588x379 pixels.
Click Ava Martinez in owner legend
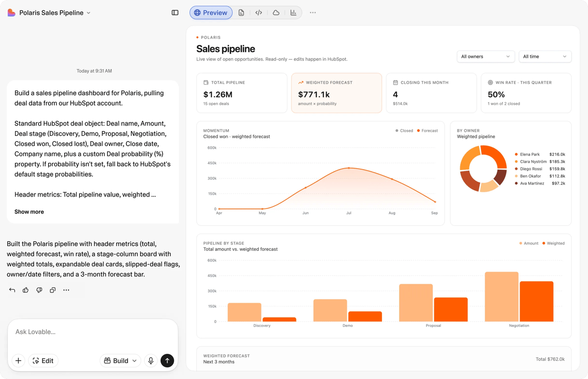pos(532,183)
